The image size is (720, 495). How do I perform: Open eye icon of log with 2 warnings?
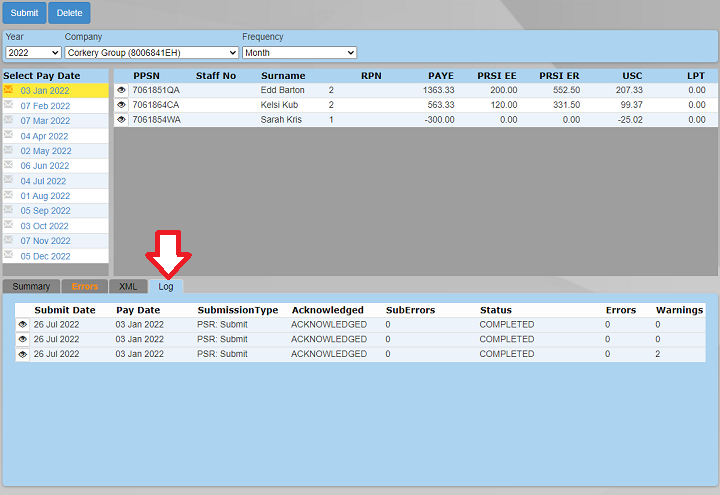23,354
